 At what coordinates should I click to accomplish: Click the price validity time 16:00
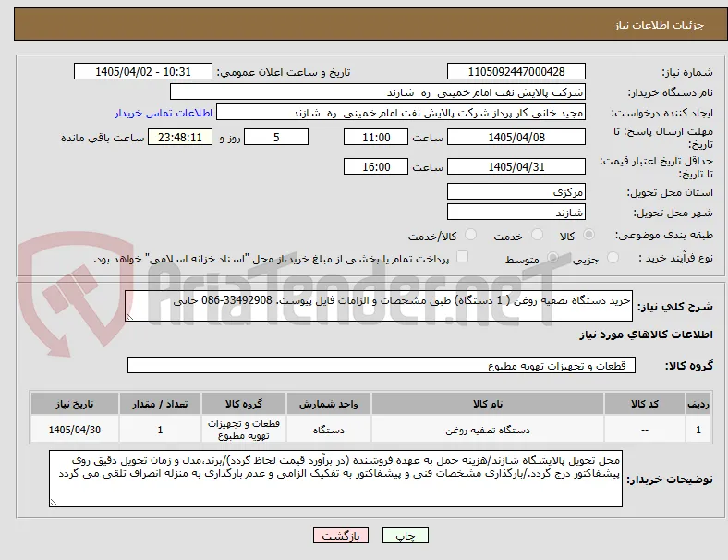[376, 166]
